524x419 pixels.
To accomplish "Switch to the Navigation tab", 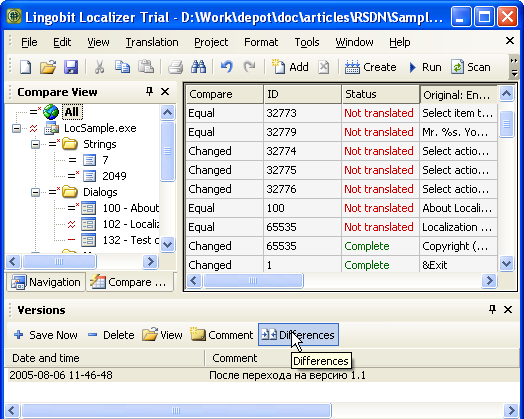I will tap(46, 282).
